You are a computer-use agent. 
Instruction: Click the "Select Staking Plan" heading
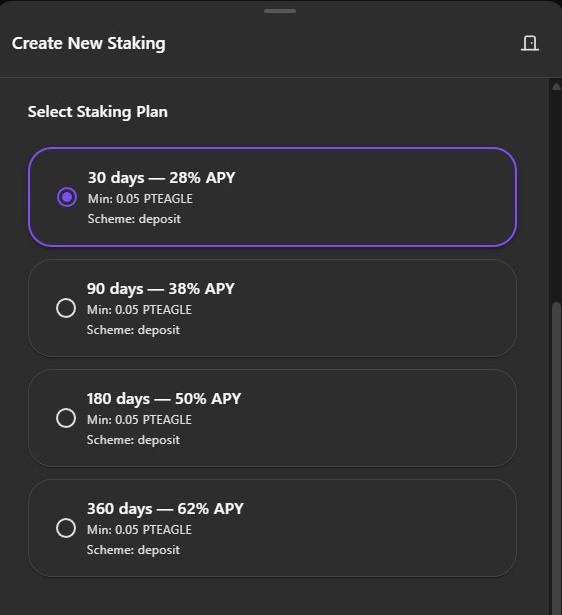click(98, 112)
